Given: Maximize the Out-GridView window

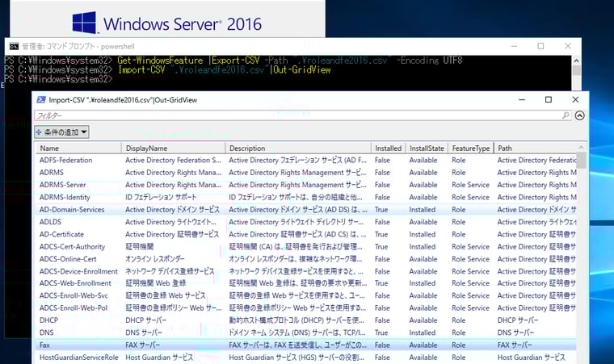Looking at the screenshot, I should [548, 100].
